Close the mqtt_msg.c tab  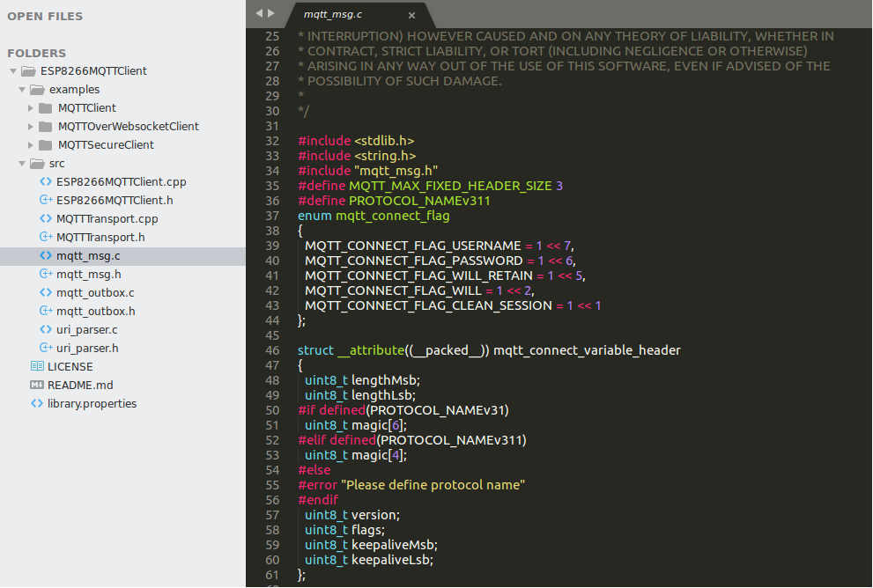pos(411,16)
